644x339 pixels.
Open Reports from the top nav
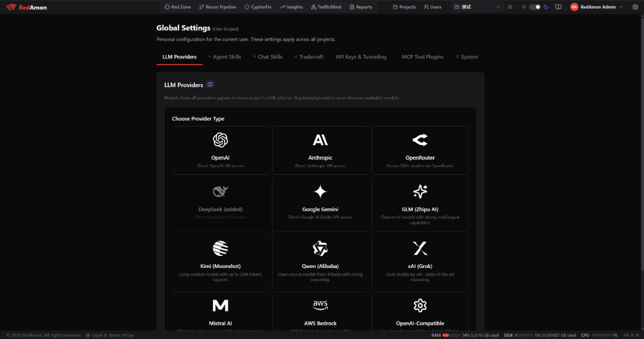(x=361, y=7)
